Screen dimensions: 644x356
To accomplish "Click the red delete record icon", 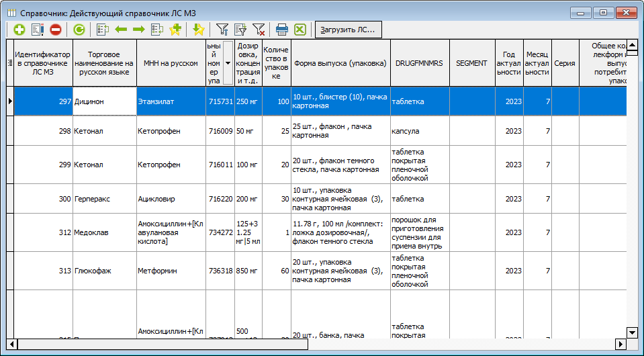I will point(56,30).
